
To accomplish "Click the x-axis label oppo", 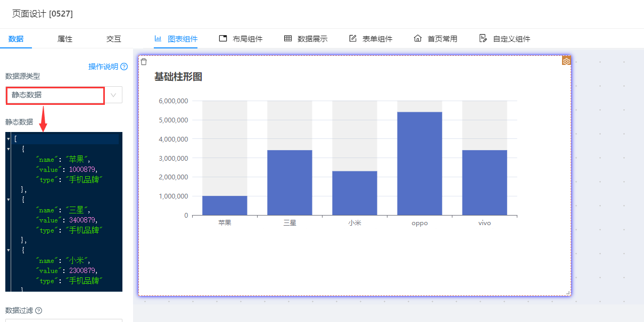I will 419,223.
